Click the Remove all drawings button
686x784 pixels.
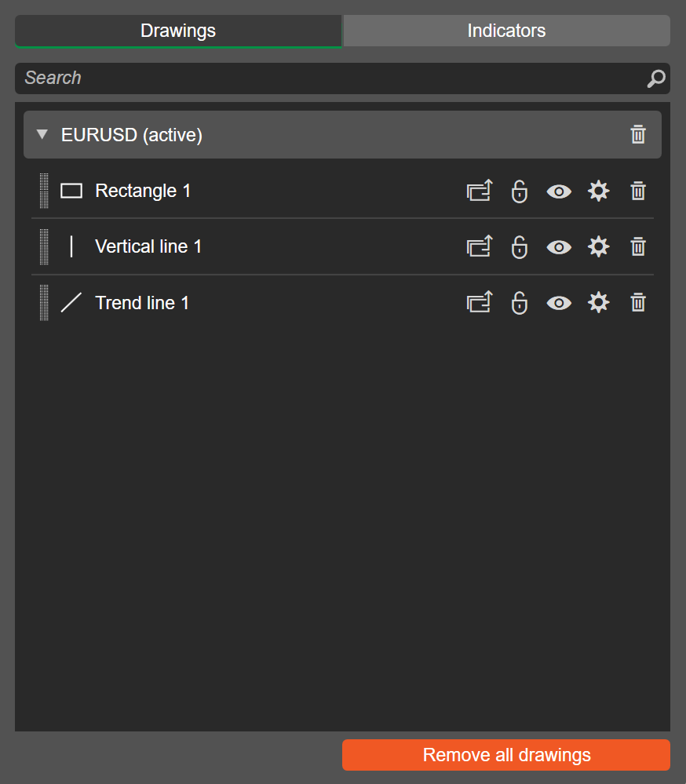tap(506, 755)
